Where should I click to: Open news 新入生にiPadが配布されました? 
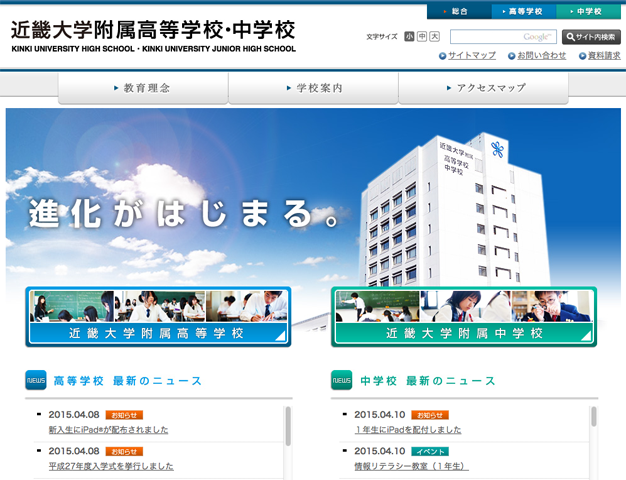[108, 430]
